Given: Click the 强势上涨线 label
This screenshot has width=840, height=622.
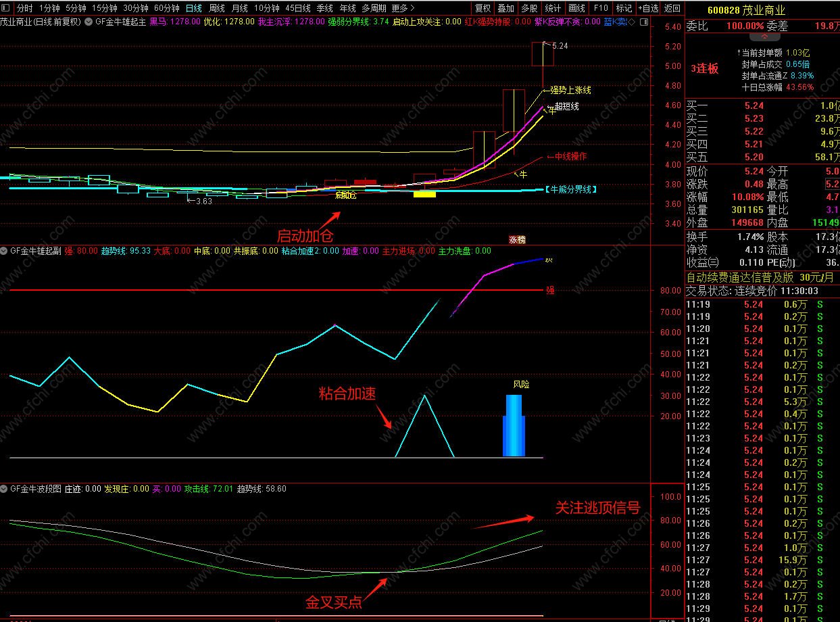Looking at the screenshot, I should pos(571,90).
